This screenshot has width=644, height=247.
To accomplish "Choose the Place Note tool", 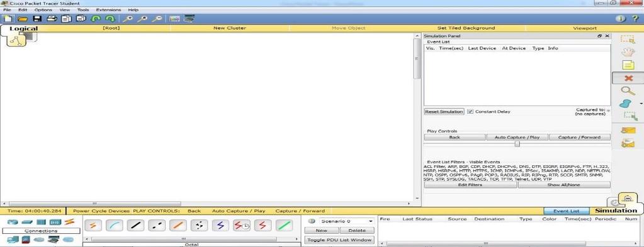I will pos(628,65).
